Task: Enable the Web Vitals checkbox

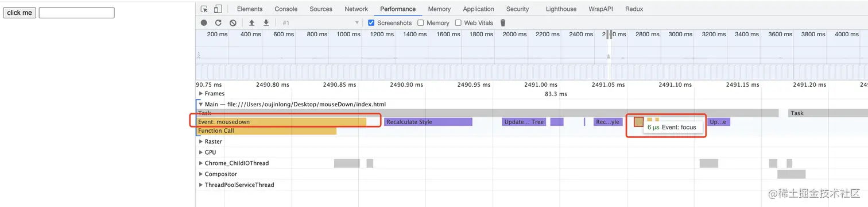Action: coord(458,23)
